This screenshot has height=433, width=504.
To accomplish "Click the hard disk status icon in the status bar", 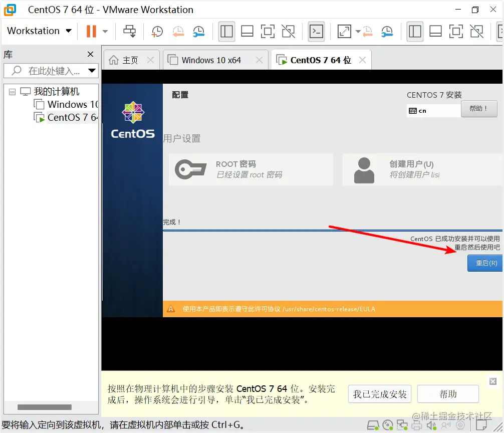I will pos(373,425).
